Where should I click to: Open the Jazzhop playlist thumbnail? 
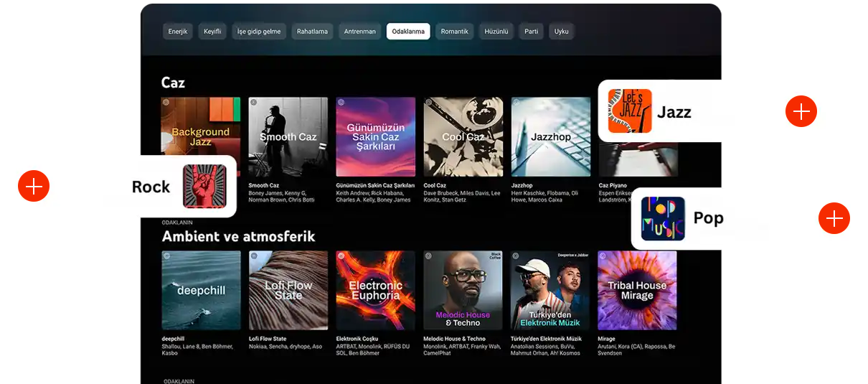(551, 137)
